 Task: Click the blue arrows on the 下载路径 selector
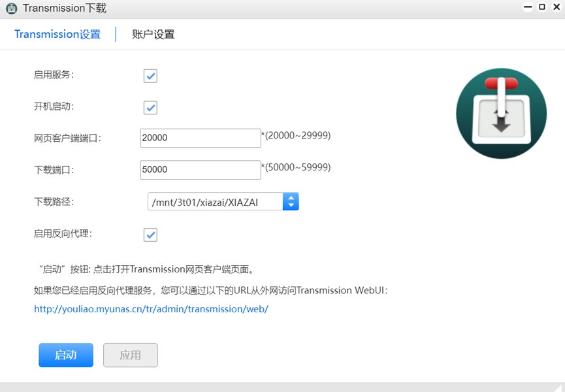pos(291,202)
